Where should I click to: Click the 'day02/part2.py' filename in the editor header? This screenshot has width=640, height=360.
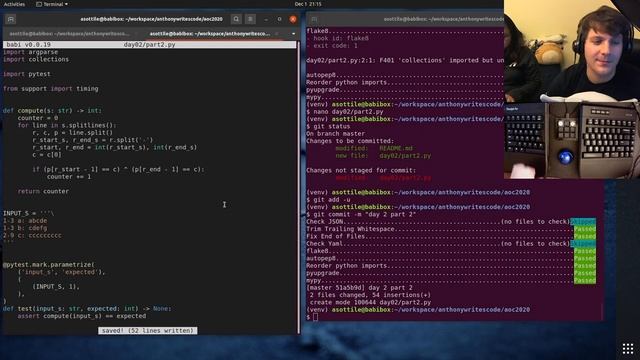pos(149,44)
